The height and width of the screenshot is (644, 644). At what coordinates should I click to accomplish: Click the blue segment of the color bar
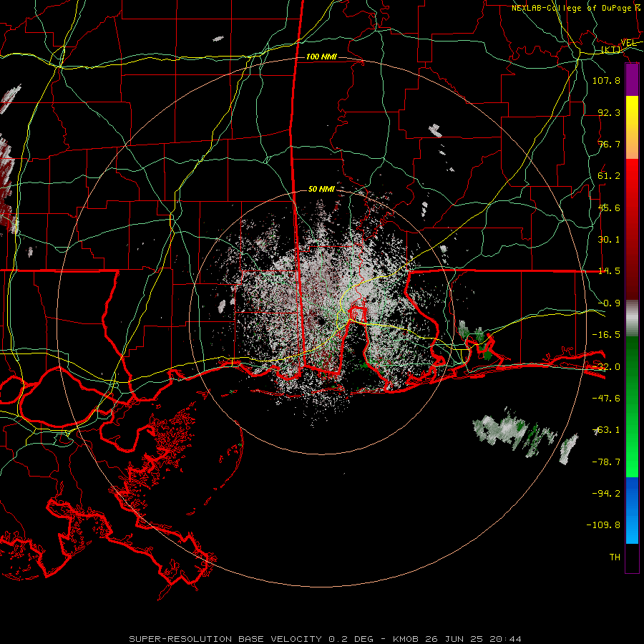[632, 510]
